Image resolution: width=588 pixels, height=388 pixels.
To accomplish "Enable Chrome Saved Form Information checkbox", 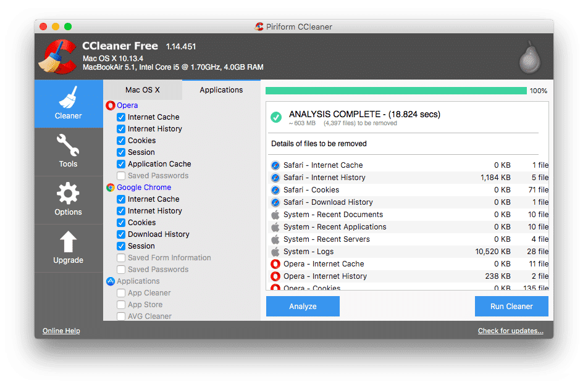I will tap(121, 258).
